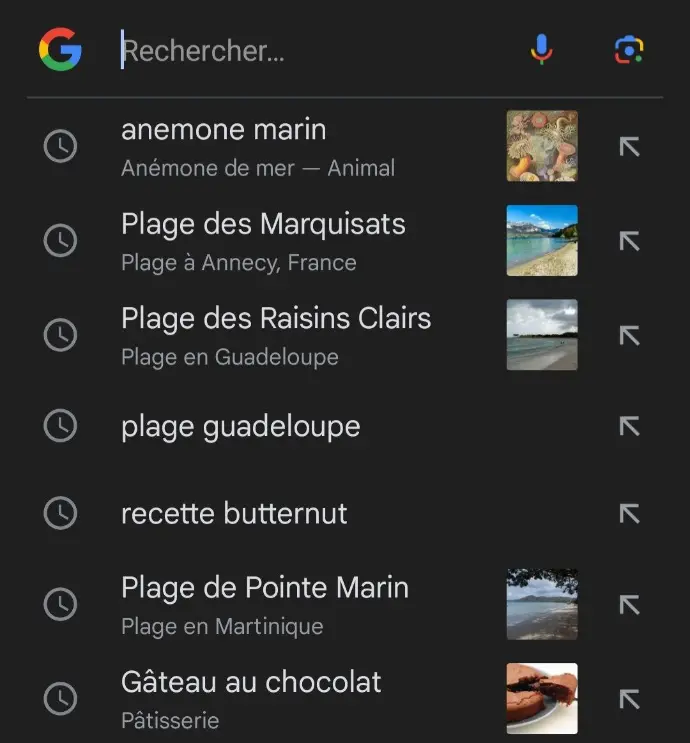This screenshot has height=743, width=690.
Task: Tap the Google logo icon
Action: pyautogui.click(x=60, y=50)
